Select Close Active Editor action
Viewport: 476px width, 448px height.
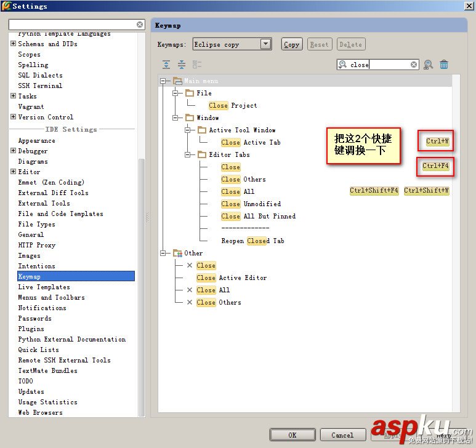click(232, 278)
